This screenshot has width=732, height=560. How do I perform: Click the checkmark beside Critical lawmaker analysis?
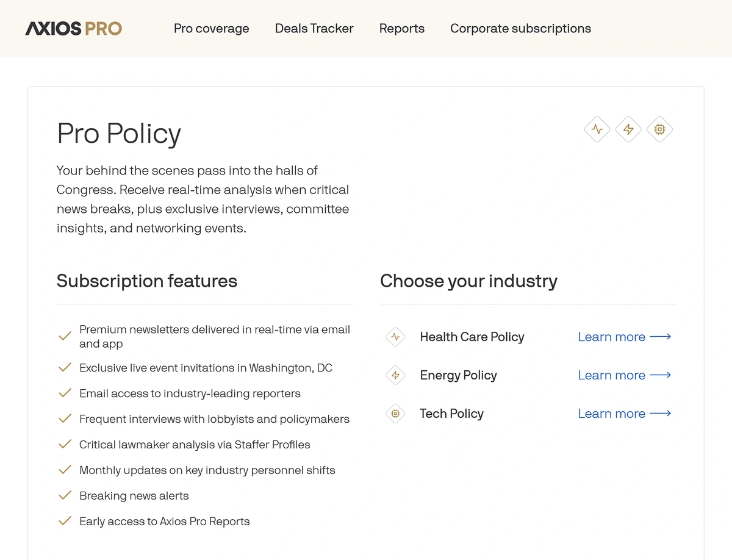pos(65,445)
